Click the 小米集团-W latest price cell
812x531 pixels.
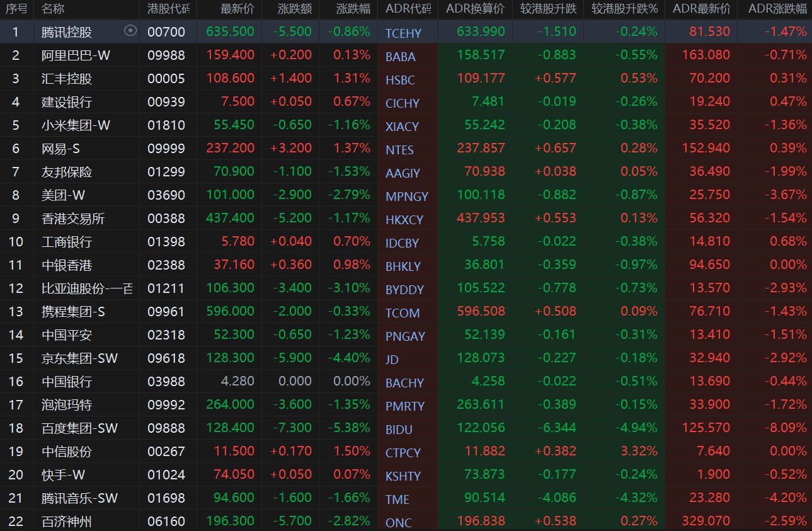pos(234,125)
